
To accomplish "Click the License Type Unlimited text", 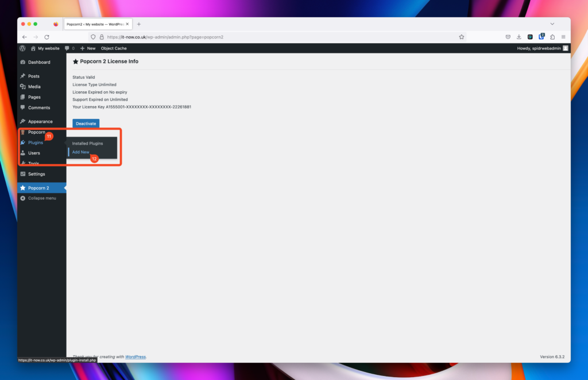I will tap(95, 85).
